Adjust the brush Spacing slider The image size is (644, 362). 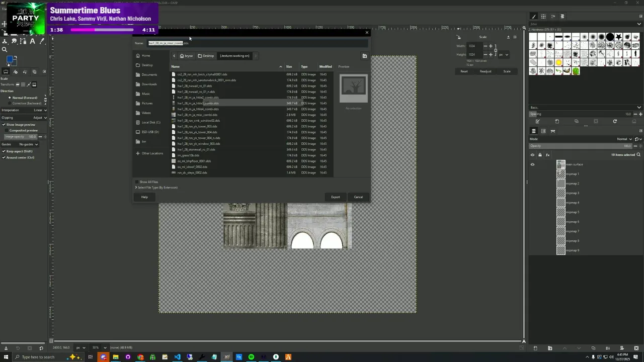point(580,114)
